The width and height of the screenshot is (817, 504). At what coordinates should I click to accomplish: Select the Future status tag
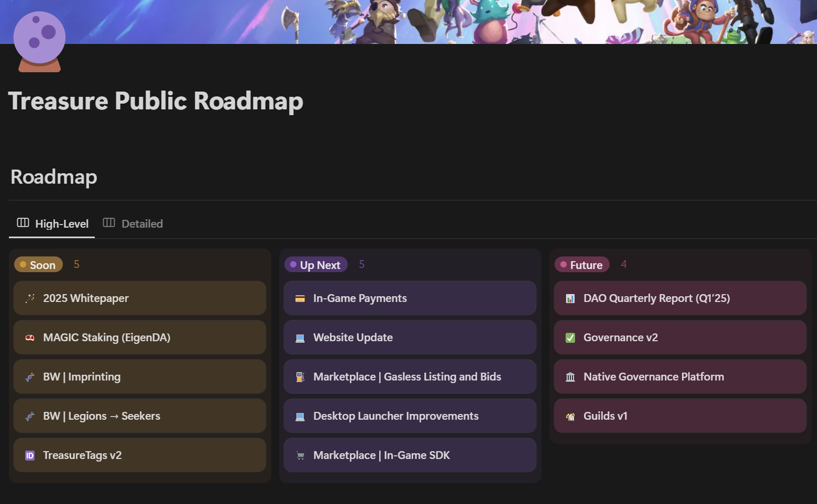pos(582,265)
